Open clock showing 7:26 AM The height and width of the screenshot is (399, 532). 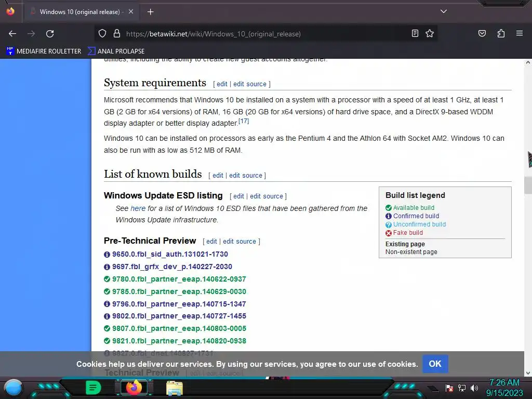[x=504, y=388]
